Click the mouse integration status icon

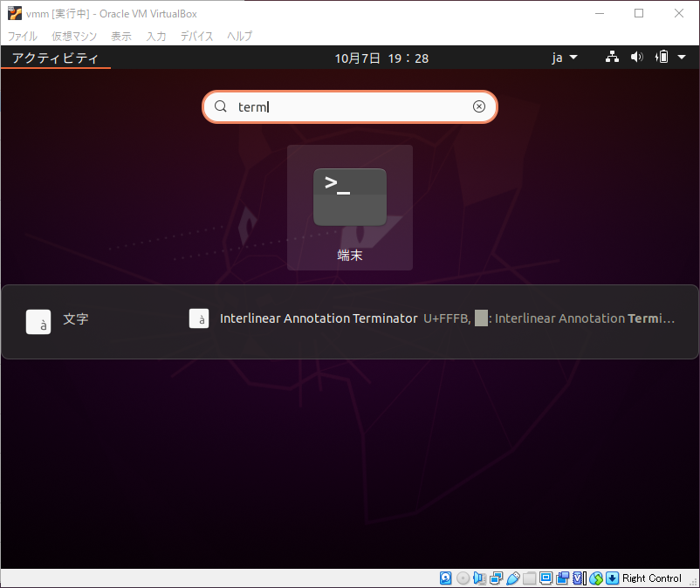point(596,578)
